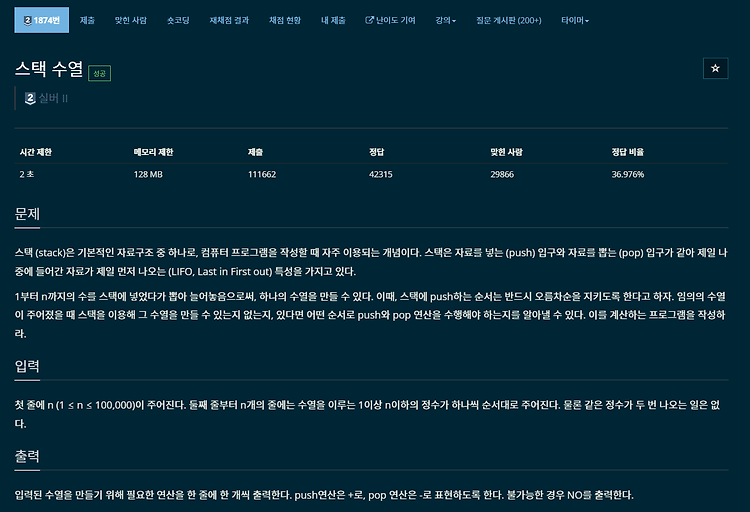Screen dimensions: 750x512
Task: Expand the 강의 dropdown menu
Action: (445, 20)
